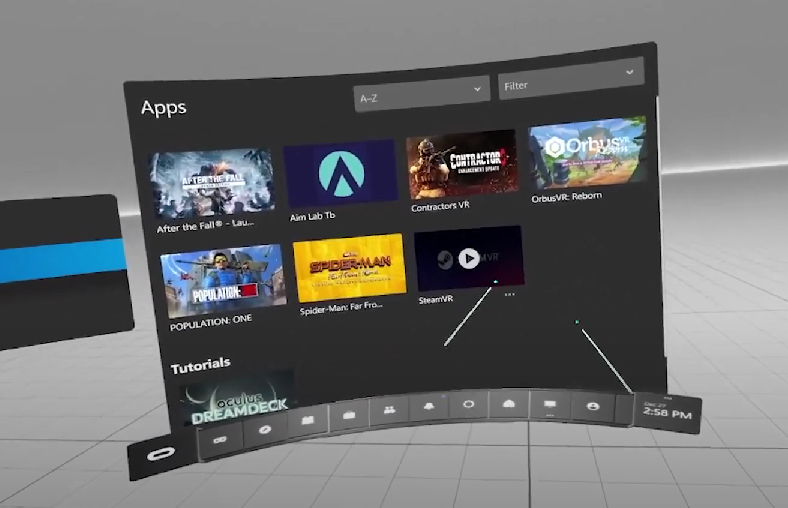This screenshot has height=508, width=788.
Task: Click the POPULATION: ONE label text
Action: pos(211,323)
